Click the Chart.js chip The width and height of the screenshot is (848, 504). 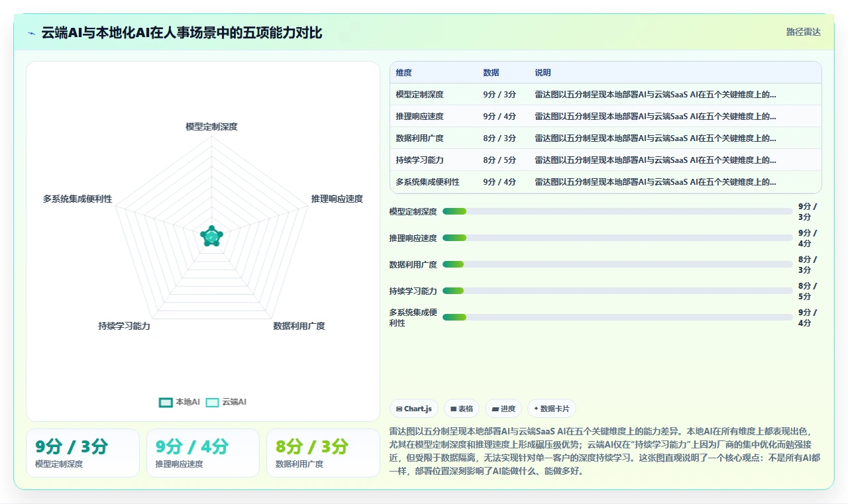pos(413,409)
